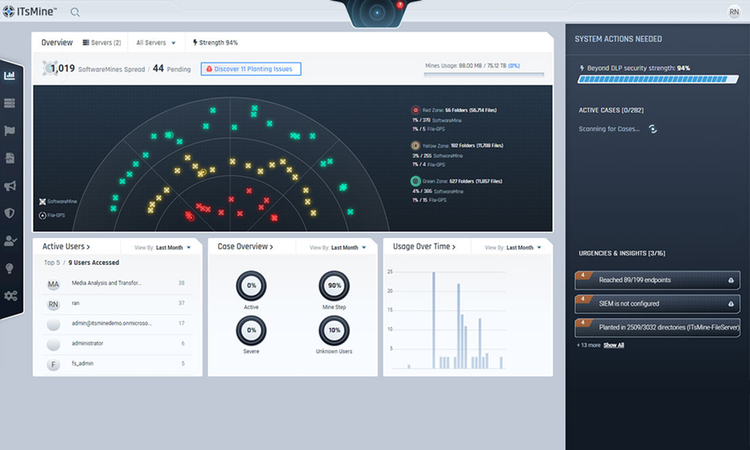
Task: Click the 44 Pending count
Action: (x=171, y=69)
